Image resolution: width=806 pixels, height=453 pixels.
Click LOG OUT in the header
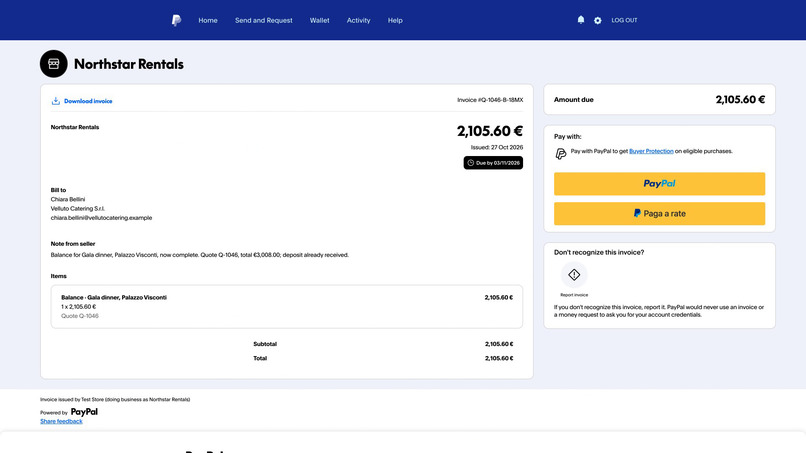[624, 21]
